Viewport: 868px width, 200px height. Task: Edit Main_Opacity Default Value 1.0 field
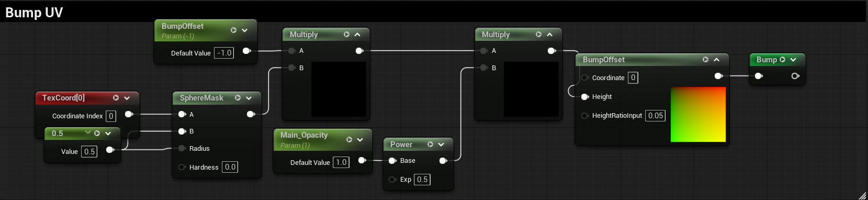(341, 162)
